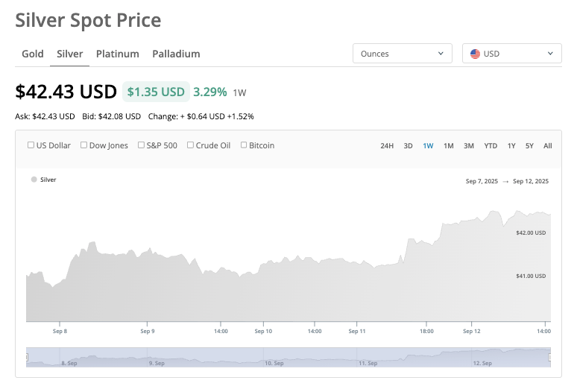Select the 24H time range
The height and width of the screenshot is (392, 577).
pos(387,146)
